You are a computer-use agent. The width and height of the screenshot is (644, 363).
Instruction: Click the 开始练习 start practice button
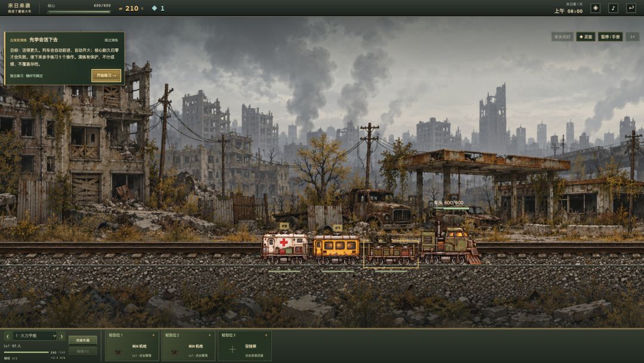[106, 76]
